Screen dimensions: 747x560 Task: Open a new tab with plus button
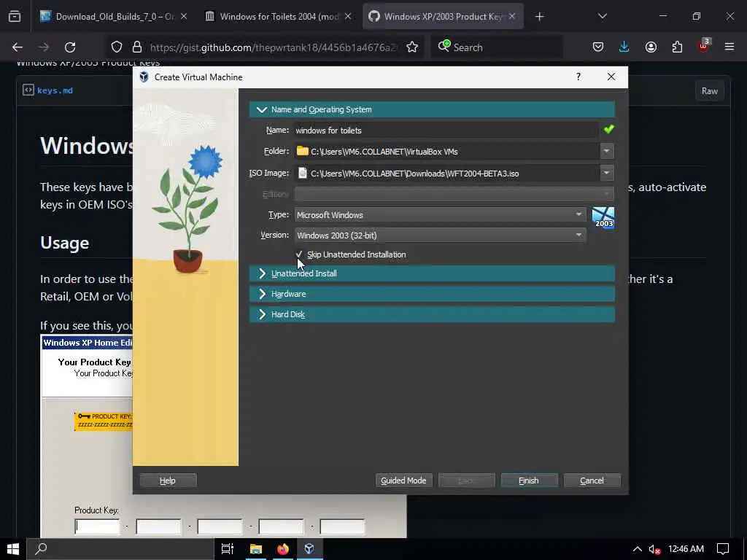[539, 17]
